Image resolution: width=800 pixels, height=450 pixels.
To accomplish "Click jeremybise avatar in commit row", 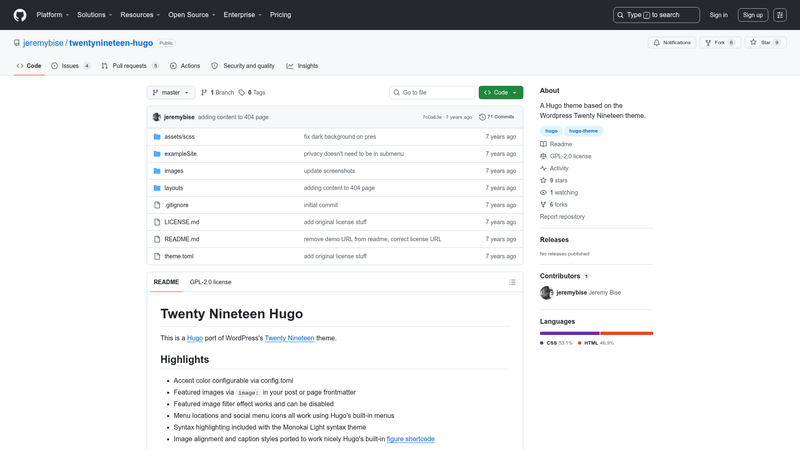I will click(x=157, y=117).
